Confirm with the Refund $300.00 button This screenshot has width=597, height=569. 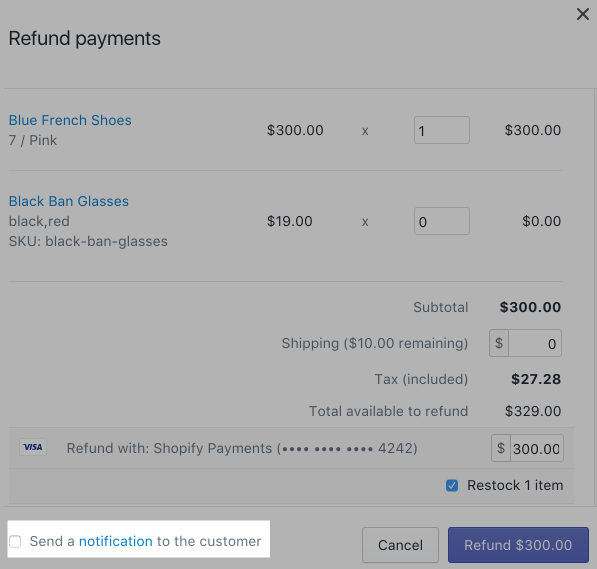point(518,545)
